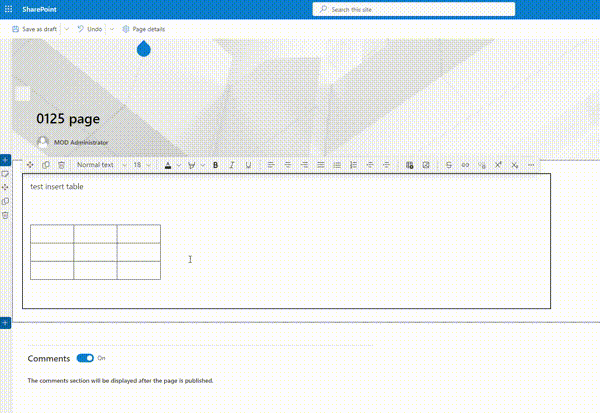Click the 0125 page title text
Viewport: 600px width, 413px height.
[68, 119]
